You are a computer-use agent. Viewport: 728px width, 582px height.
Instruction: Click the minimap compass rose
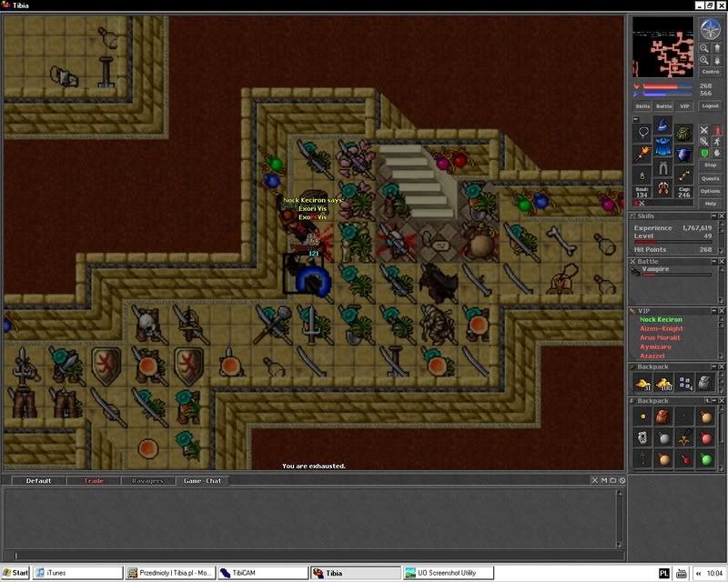point(710,29)
